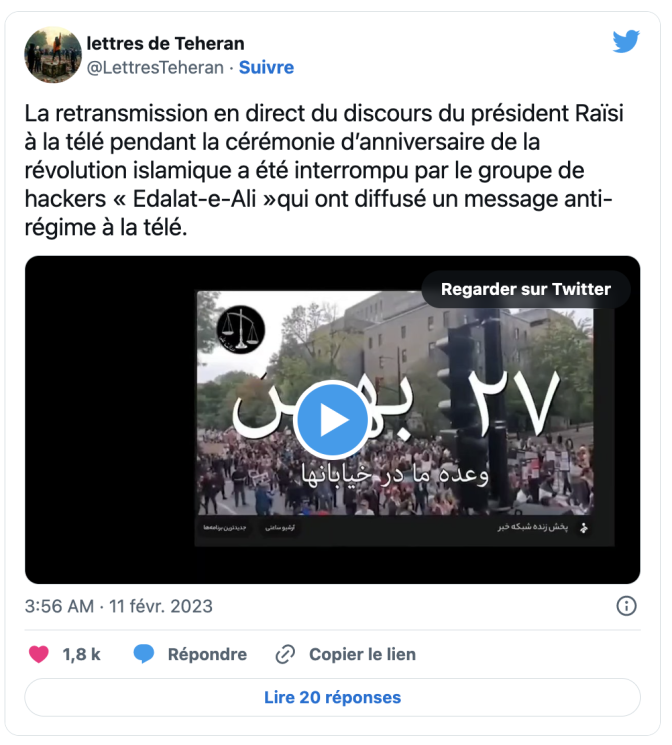Click the chain link icon
Screen dimensions: 672x745
pos(285,654)
